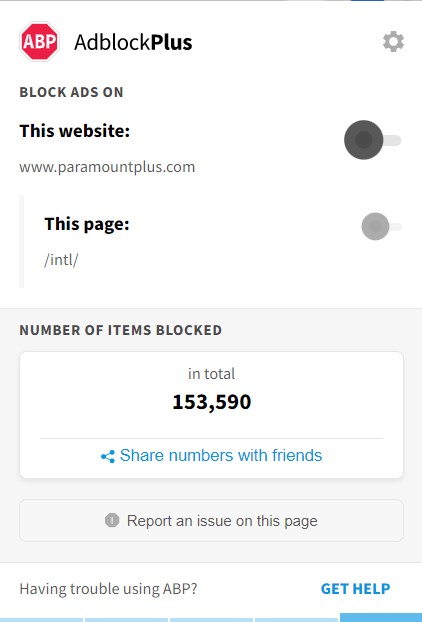The height and width of the screenshot is (622, 422).
Task: Select the dark blue rightmost bottom bar segment
Action: (381, 618)
